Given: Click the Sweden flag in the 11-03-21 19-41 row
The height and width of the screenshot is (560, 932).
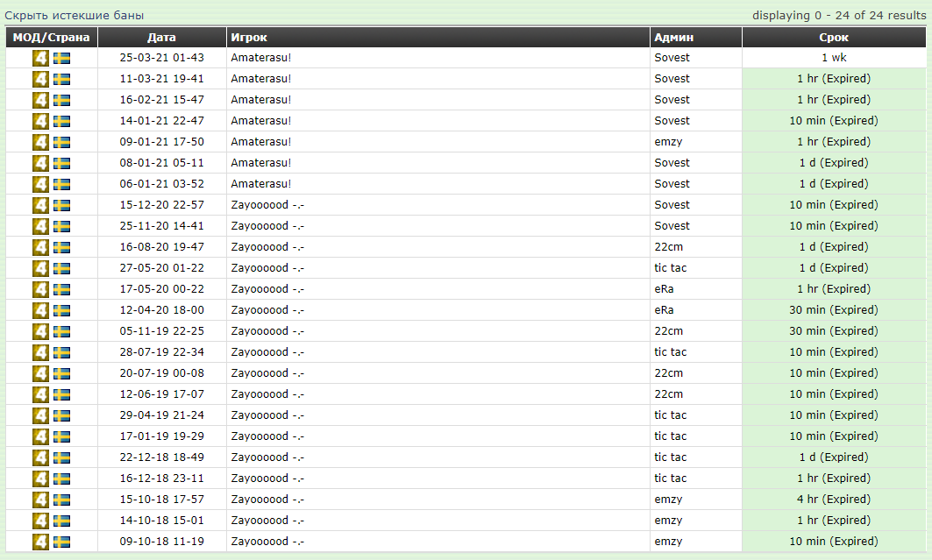Looking at the screenshot, I should pos(61,79).
